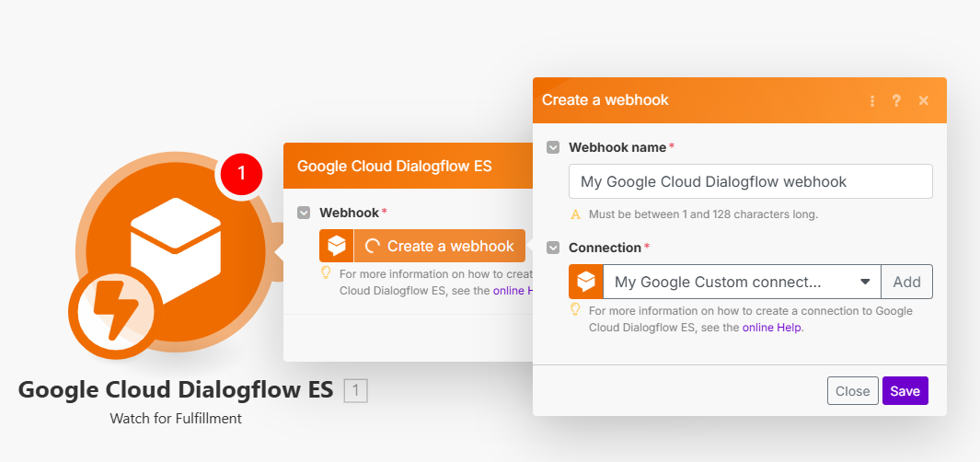Click the Dialogflow cube icon beside Connection dropdown

[x=585, y=282]
